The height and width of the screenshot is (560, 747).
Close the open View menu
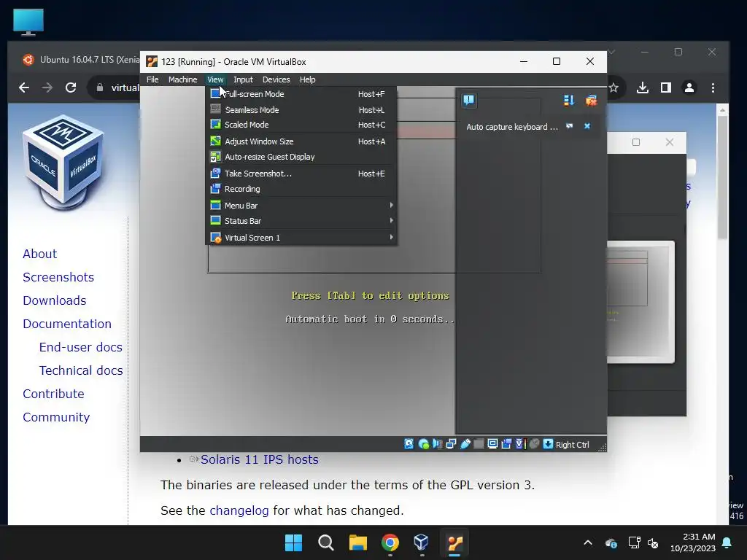215,79
